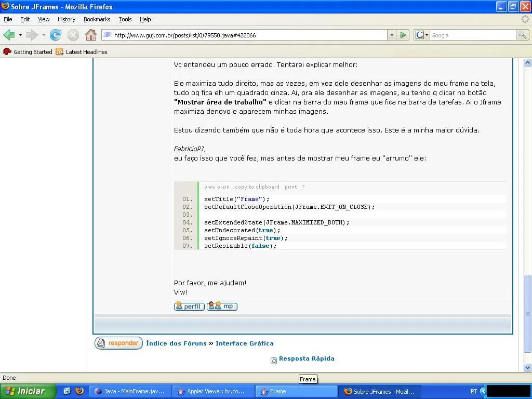Image resolution: width=532 pixels, height=399 pixels.
Task: Click the Show Desktop quick launch icon
Action: click(x=67, y=391)
